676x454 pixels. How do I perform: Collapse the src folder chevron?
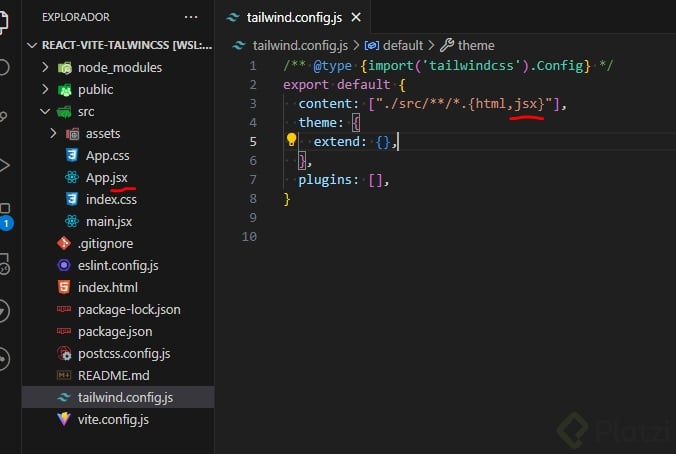tap(45, 111)
